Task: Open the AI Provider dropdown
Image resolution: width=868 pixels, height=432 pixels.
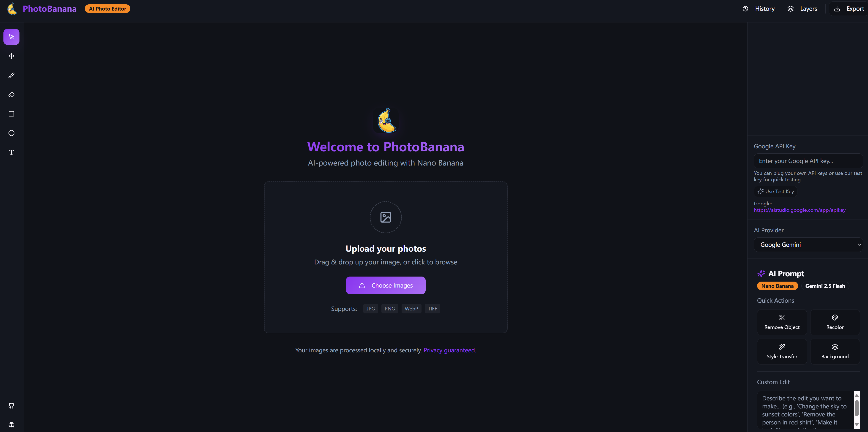Action: [x=808, y=245]
